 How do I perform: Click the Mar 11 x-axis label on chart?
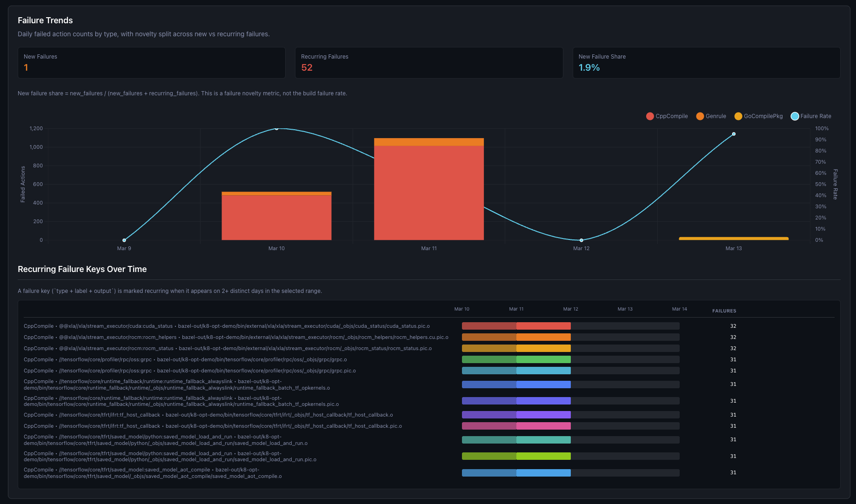(x=429, y=248)
